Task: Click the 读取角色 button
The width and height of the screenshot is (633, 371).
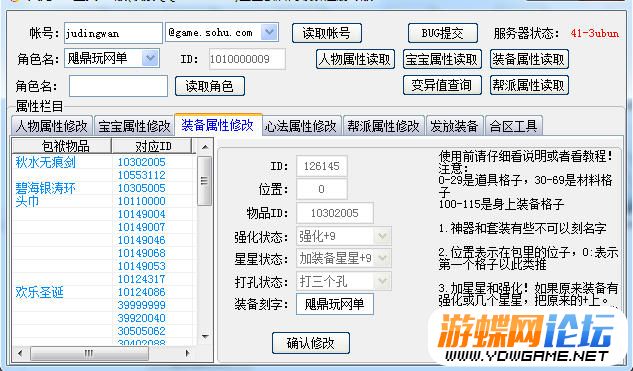Action: [210, 86]
